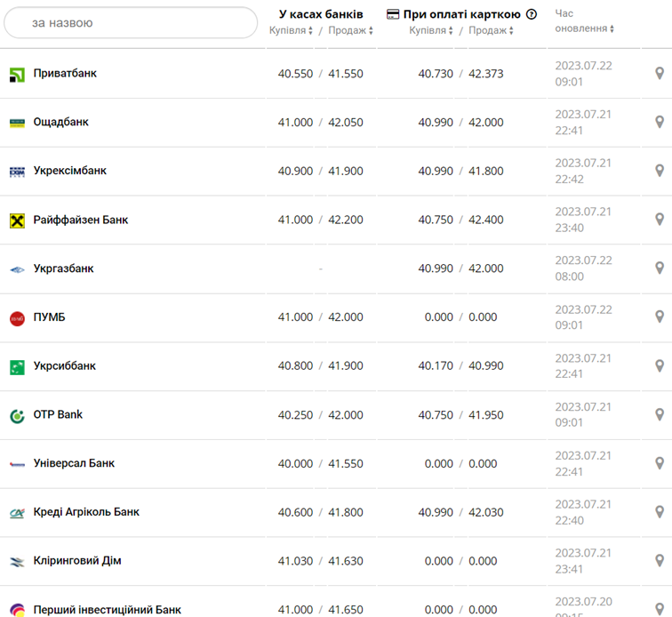Screen dimensions: 672x617
Task: Sort by update time column
Action: click(x=585, y=28)
